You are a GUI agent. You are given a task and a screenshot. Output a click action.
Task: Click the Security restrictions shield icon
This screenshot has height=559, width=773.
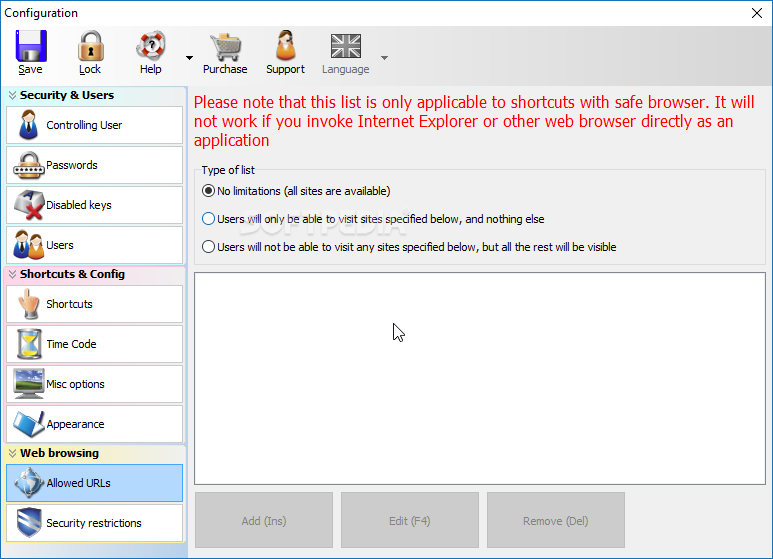click(29, 523)
